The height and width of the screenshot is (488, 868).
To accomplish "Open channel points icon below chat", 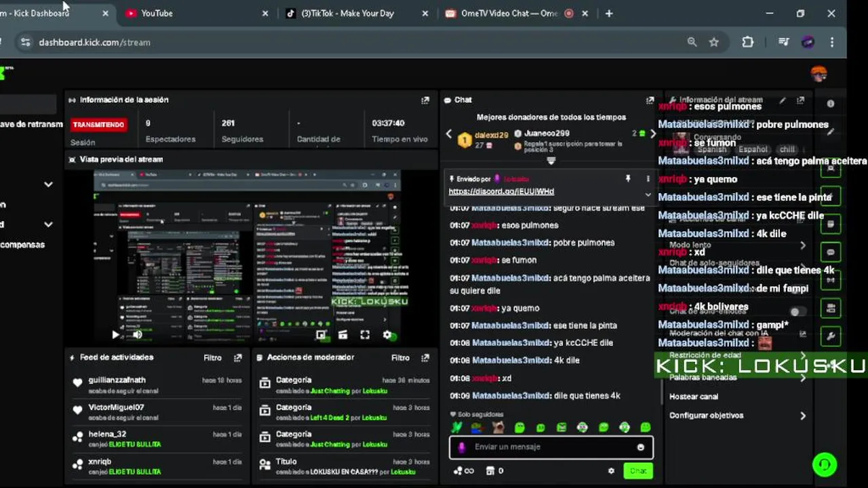I will point(463,470).
